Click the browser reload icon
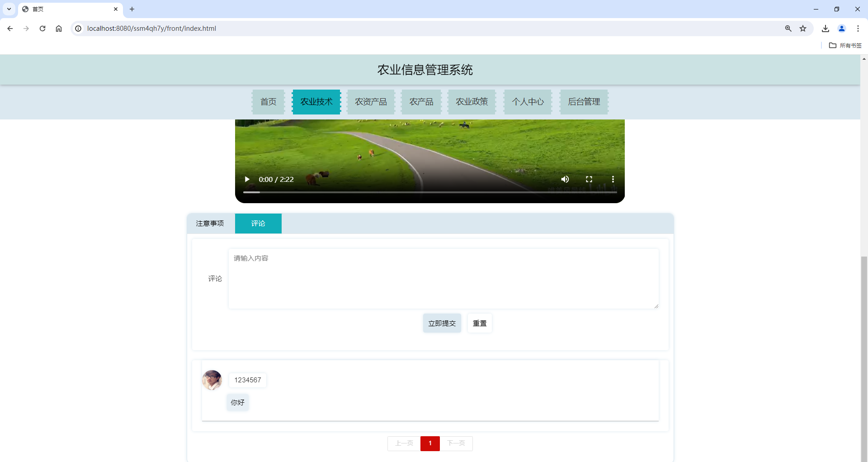The image size is (868, 462). click(42, 28)
